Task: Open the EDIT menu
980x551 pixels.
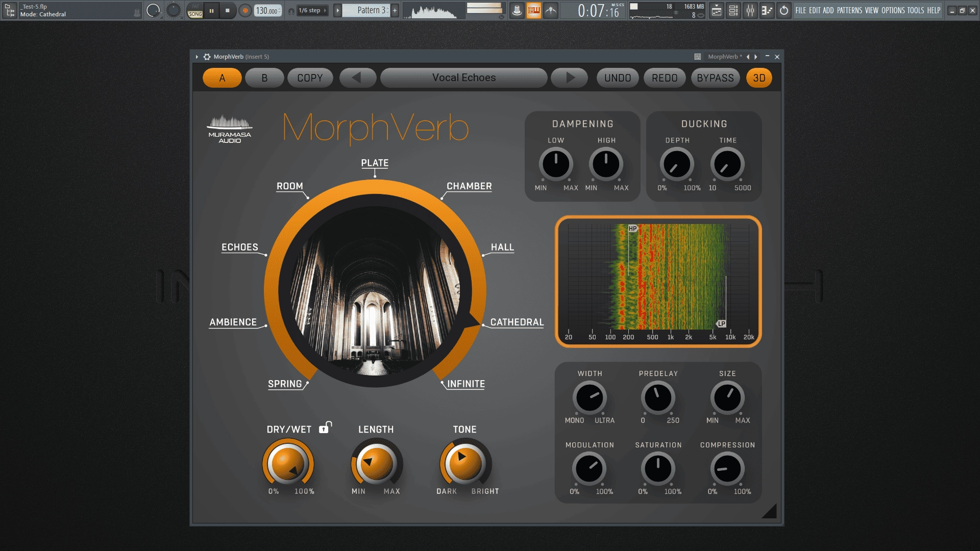Action: point(815,10)
